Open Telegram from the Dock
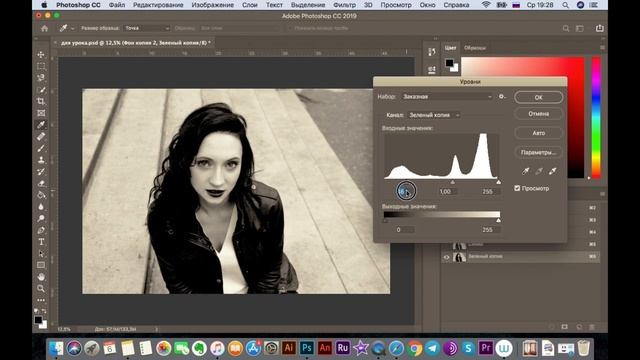This screenshot has width=640, height=360. (432, 348)
